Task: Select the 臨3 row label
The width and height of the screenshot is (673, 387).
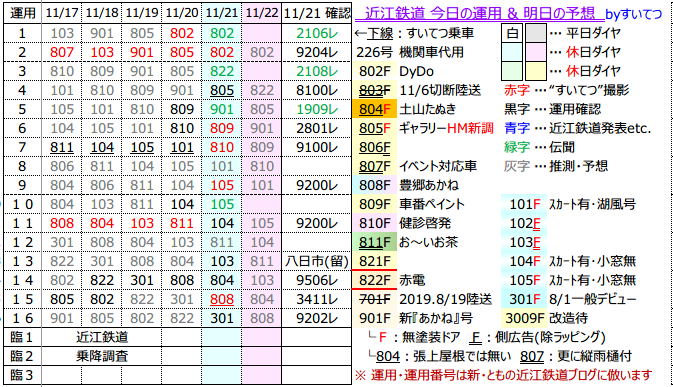Action: point(22,375)
